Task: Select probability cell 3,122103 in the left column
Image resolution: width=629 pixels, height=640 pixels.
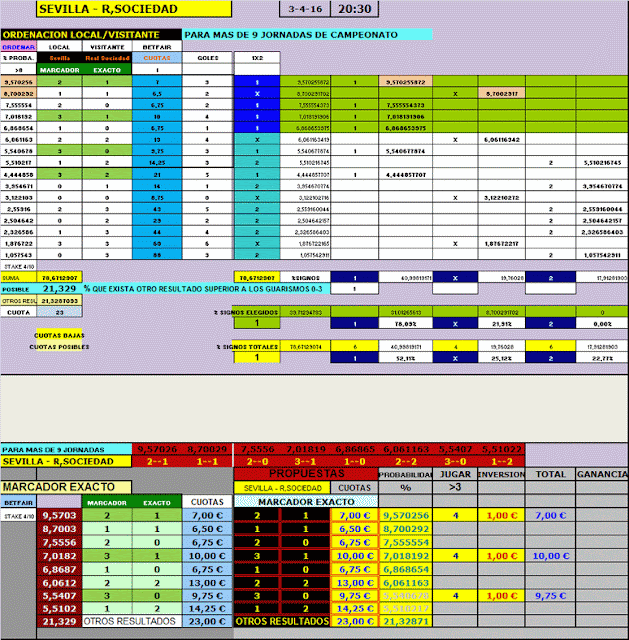Action: coord(18,198)
